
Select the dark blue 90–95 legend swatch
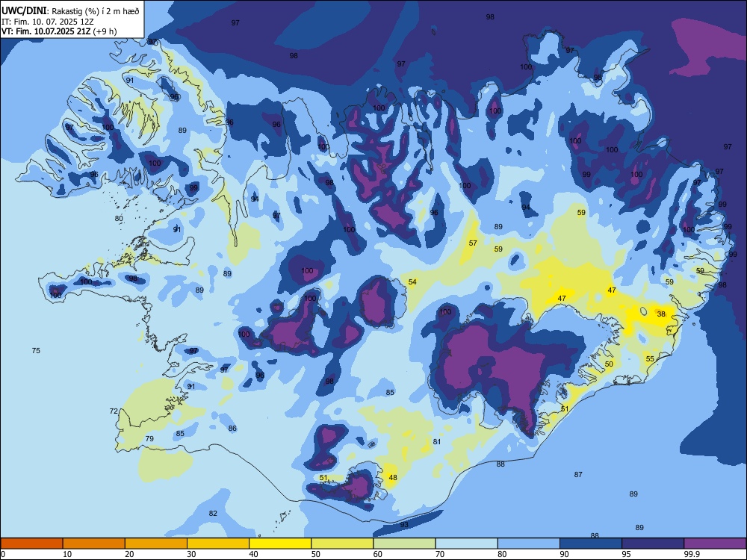click(x=591, y=544)
